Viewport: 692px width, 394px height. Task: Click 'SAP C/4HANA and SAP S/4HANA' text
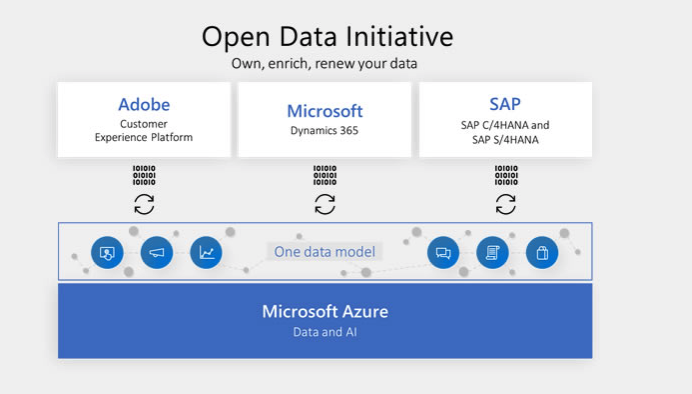(505, 132)
